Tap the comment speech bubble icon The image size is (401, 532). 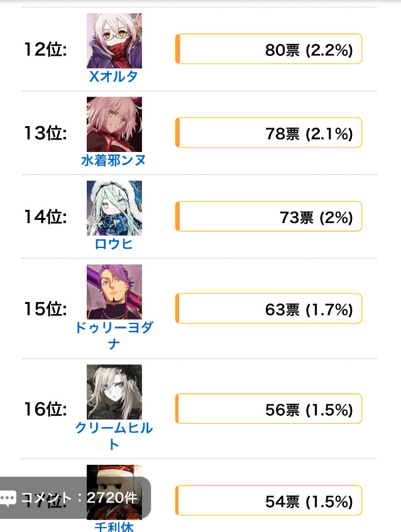pyautogui.click(x=8, y=498)
